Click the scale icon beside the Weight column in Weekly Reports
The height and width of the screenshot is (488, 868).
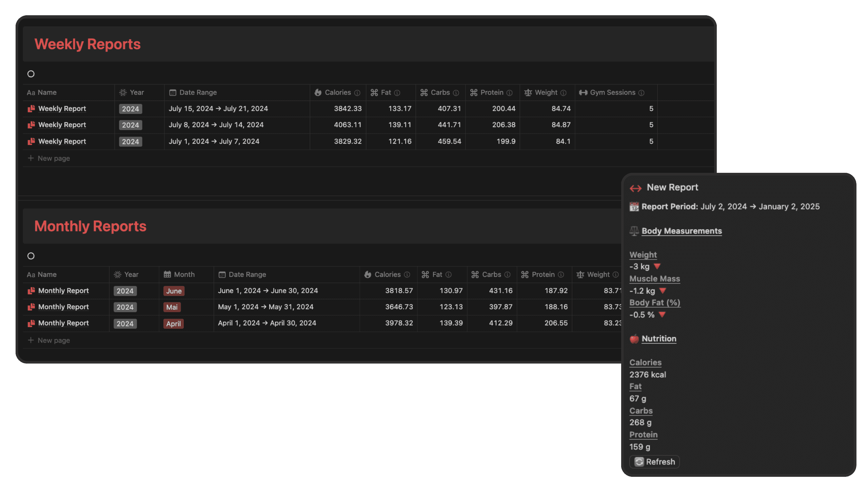[528, 93]
